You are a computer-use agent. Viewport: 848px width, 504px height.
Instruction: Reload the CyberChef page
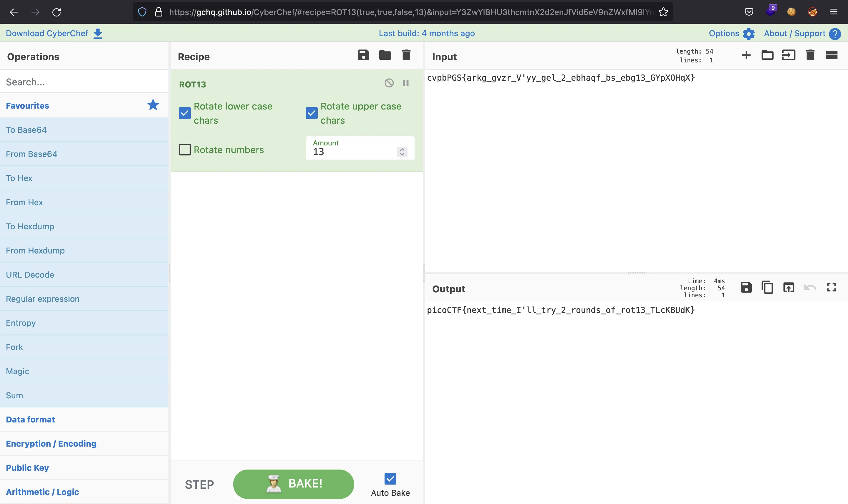pos(56,12)
